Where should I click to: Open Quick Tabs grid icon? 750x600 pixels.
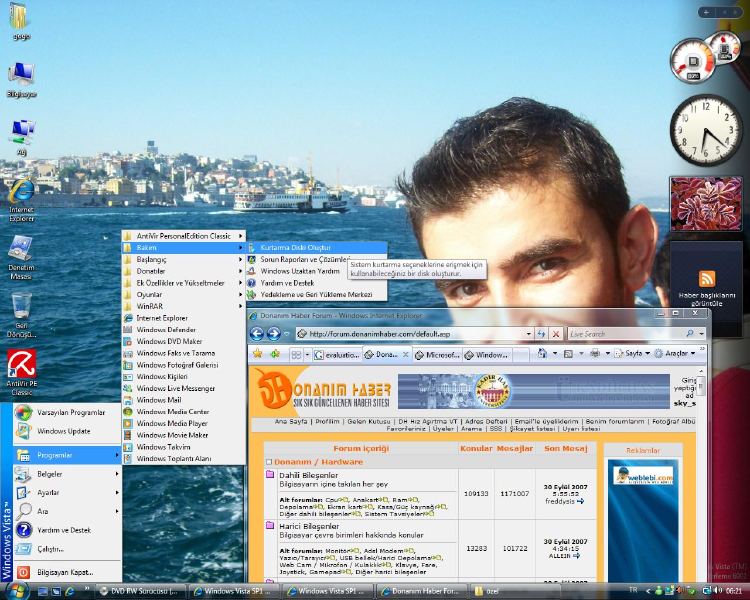point(296,355)
